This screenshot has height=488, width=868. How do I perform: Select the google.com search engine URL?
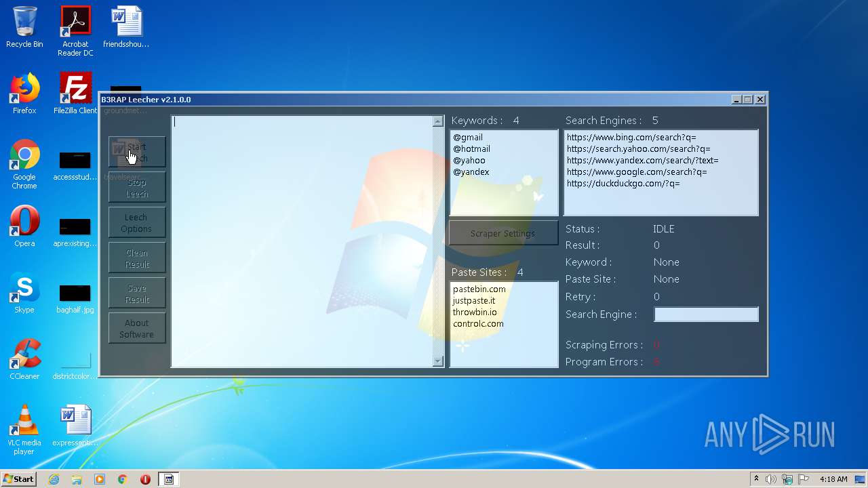coord(637,171)
